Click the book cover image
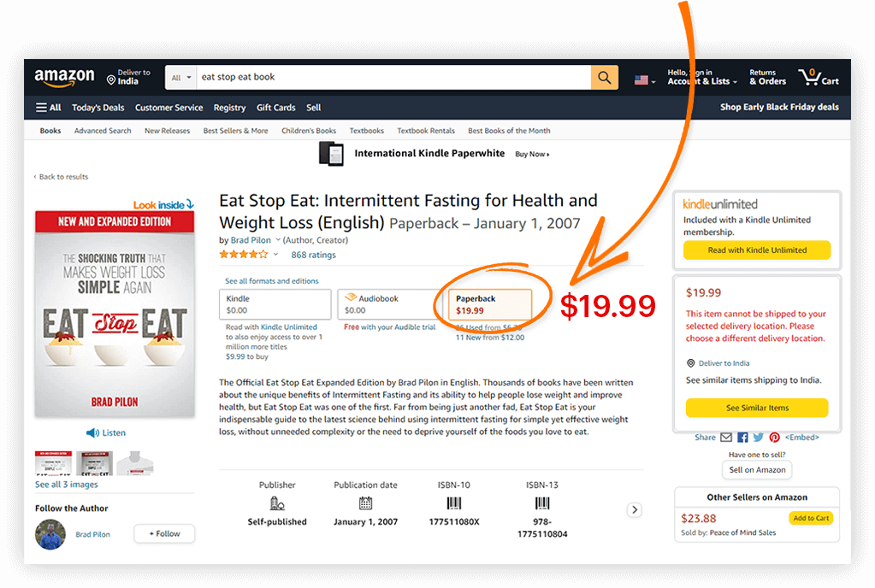 click(x=115, y=314)
